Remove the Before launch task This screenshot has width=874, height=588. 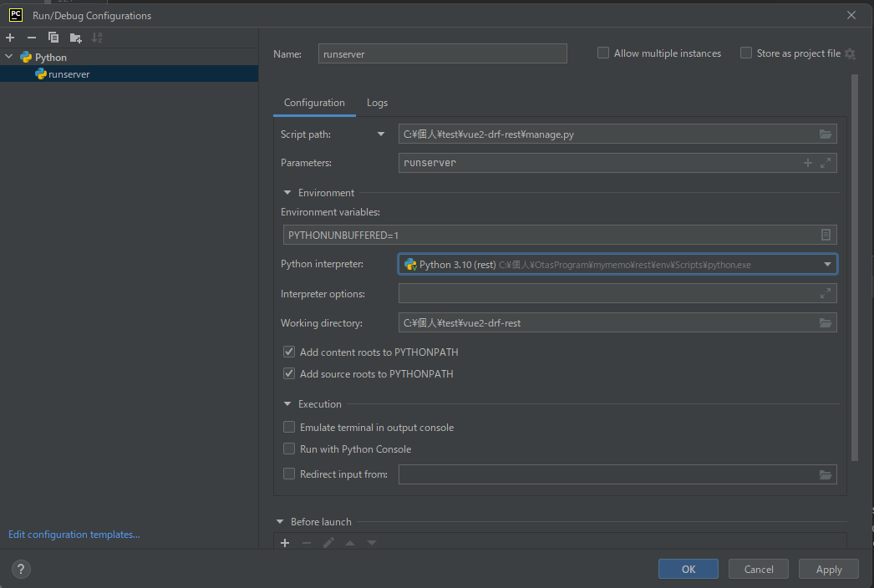[307, 542]
